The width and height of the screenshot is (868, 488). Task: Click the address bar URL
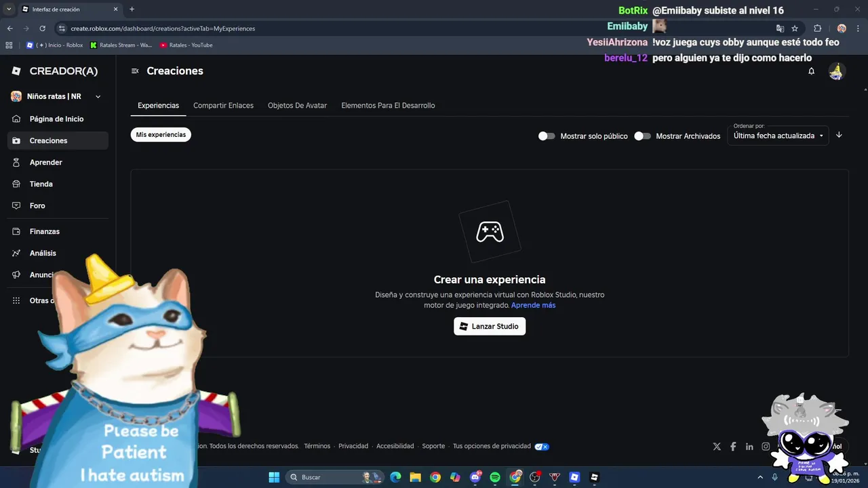163,28
